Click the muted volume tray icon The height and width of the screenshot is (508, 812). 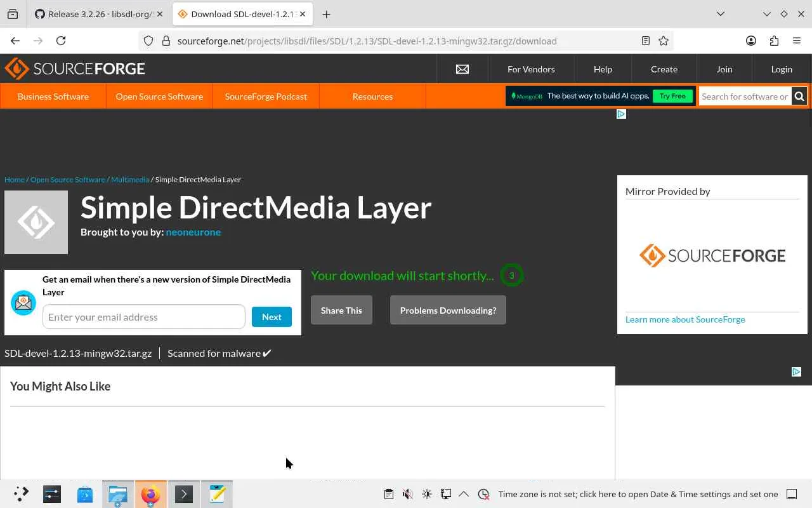click(408, 494)
